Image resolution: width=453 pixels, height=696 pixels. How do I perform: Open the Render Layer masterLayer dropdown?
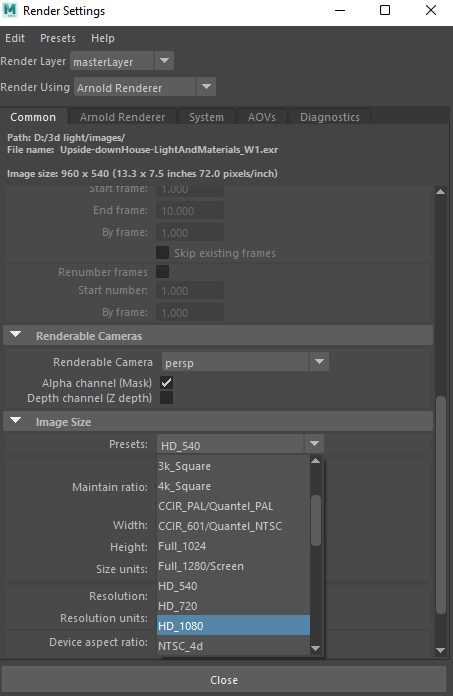pos(122,61)
